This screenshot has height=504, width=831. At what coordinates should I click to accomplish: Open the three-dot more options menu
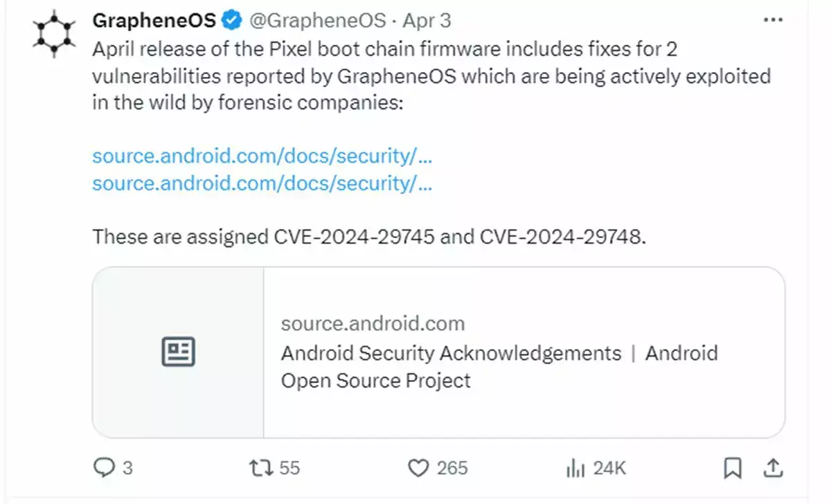click(772, 21)
